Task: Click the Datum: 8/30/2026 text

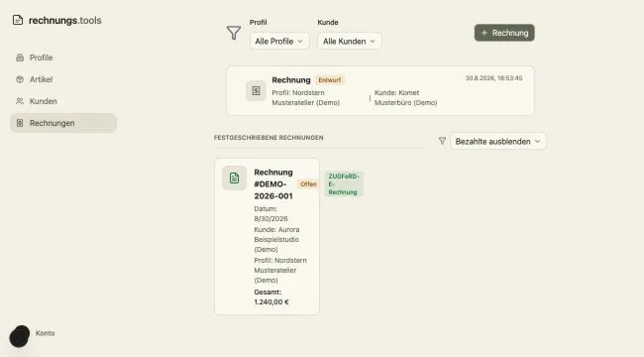Action: click(271, 214)
